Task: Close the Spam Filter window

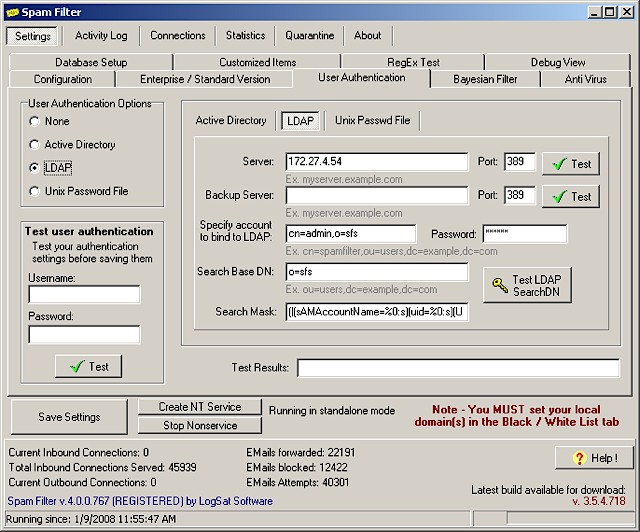Action: tap(627, 12)
